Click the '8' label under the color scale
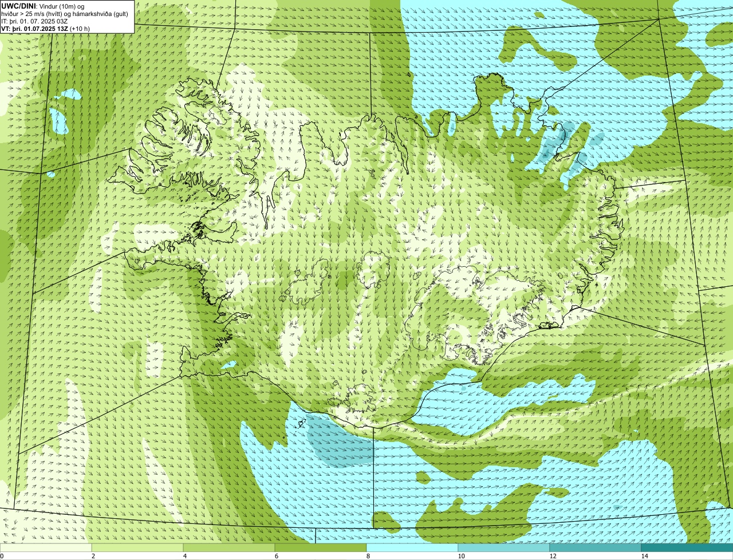The width and height of the screenshot is (733, 560). [368, 556]
